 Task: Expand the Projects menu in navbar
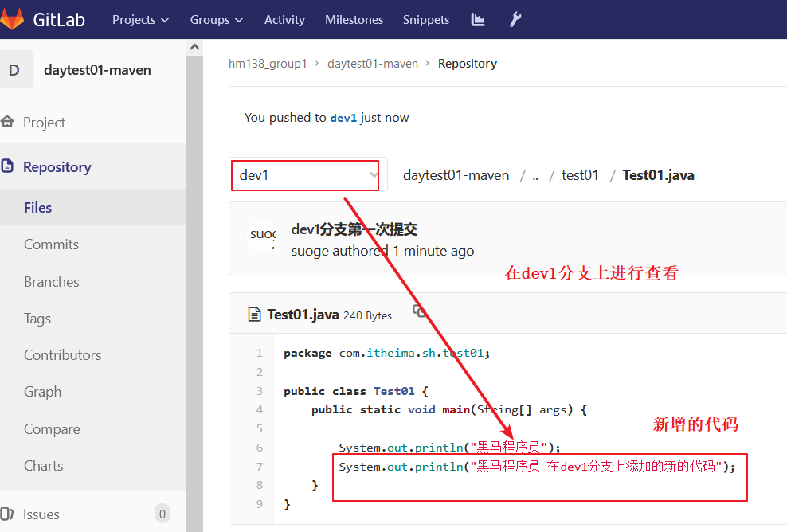(x=140, y=20)
